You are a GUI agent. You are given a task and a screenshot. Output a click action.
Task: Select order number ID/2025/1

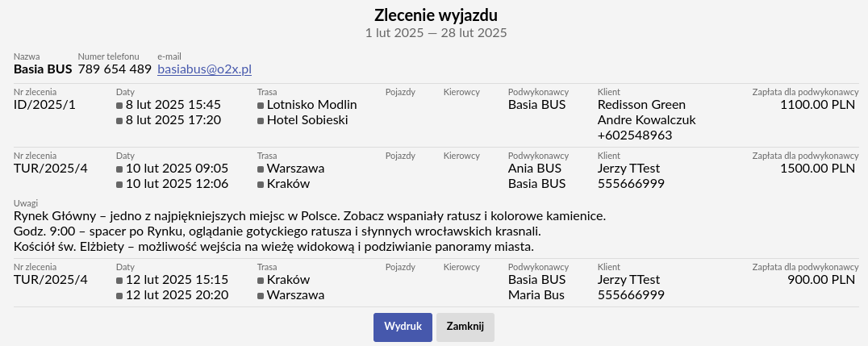click(x=44, y=105)
